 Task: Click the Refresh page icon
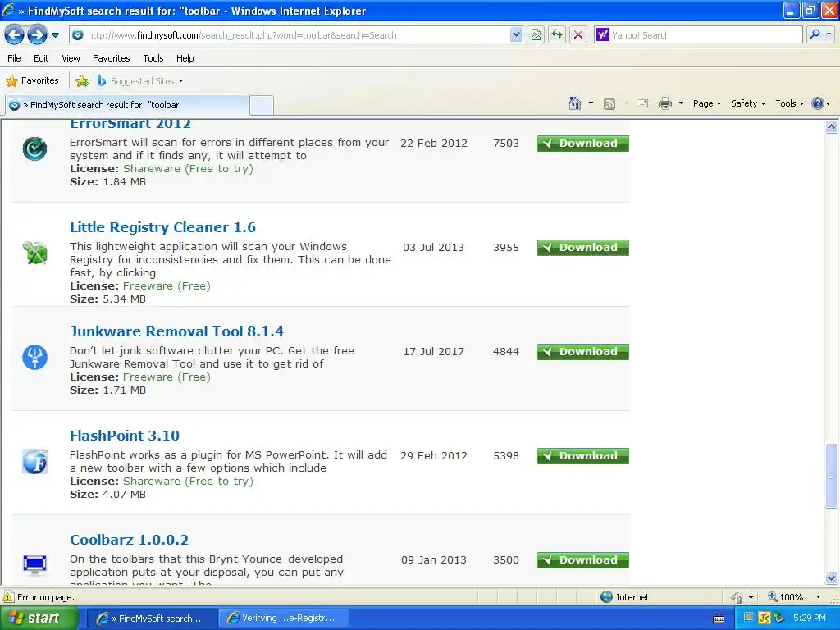coord(557,35)
